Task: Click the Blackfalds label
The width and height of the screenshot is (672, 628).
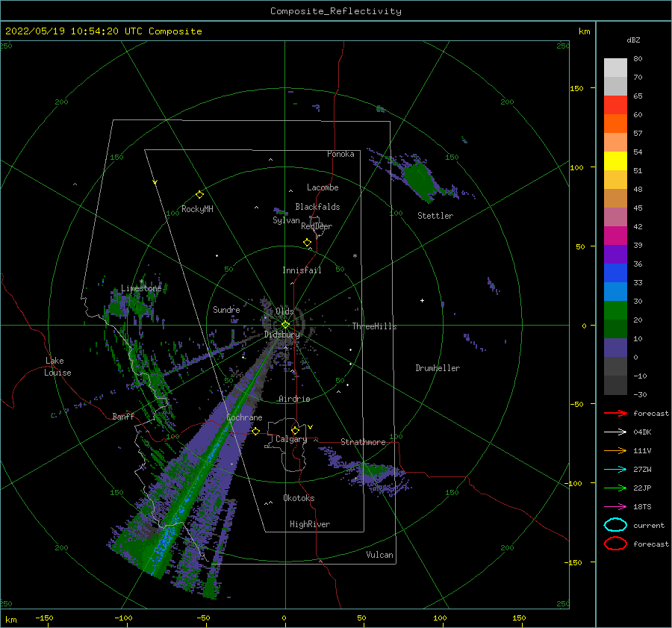Action: (x=317, y=207)
